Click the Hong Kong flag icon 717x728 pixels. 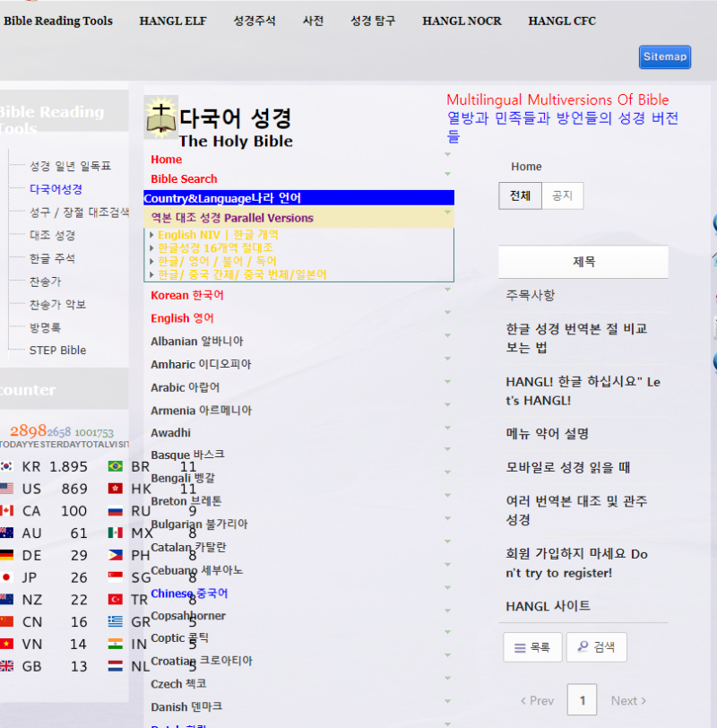click(115, 489)
